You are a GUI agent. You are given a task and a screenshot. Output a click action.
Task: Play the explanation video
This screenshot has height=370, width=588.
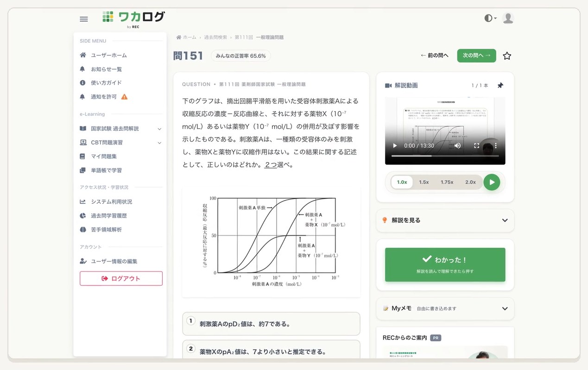click(395, 145)
